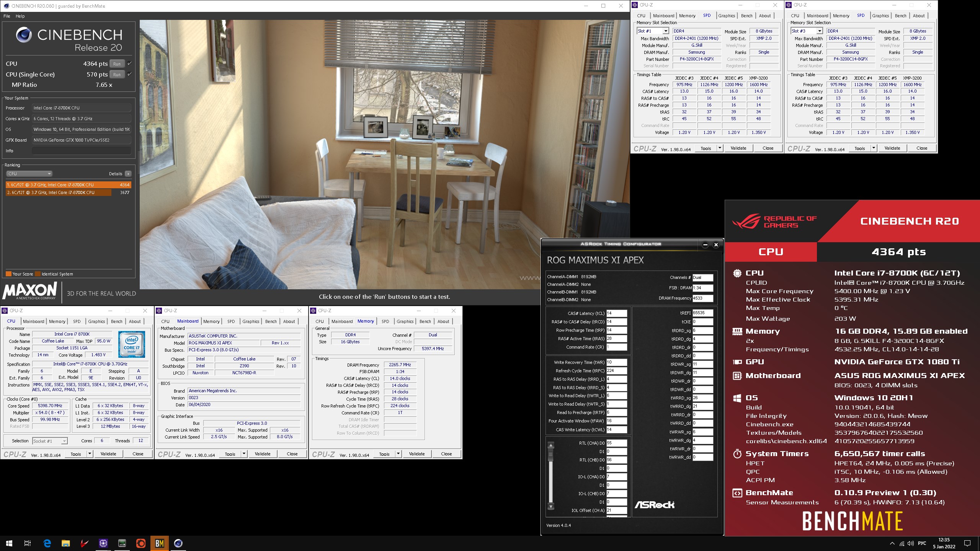Viewport: 980px width, 551px height.
Task: Expand Tools arrow in Slot #1 SPD window
Action: click(x=720, y=148)
